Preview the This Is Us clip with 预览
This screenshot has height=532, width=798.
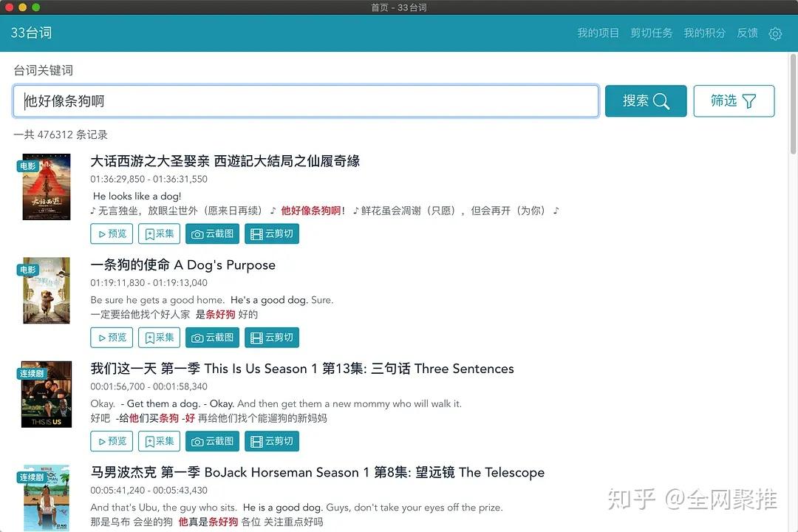point(112,441)
